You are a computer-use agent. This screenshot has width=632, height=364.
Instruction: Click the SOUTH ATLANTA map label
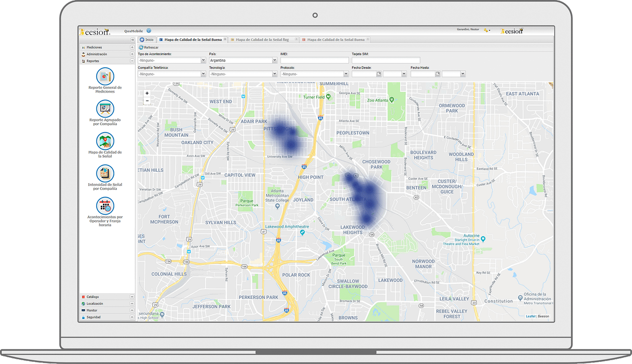[348, 199]
